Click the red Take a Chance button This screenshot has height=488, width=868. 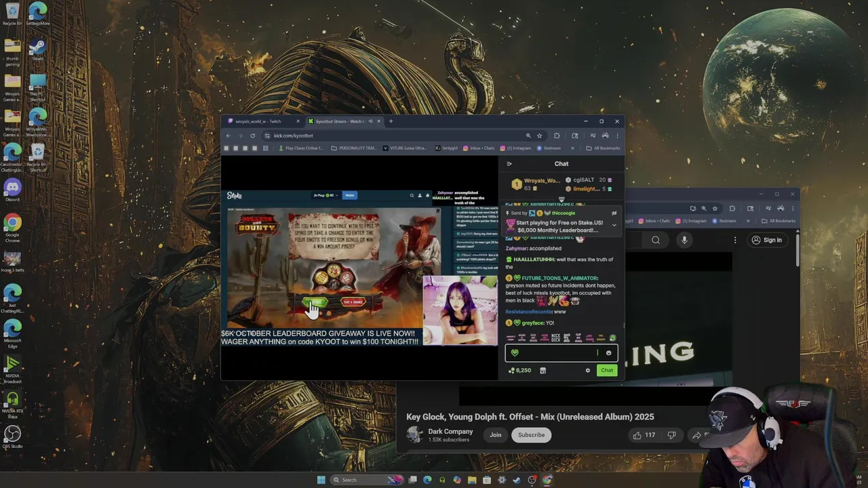click(x=353, y=302)
